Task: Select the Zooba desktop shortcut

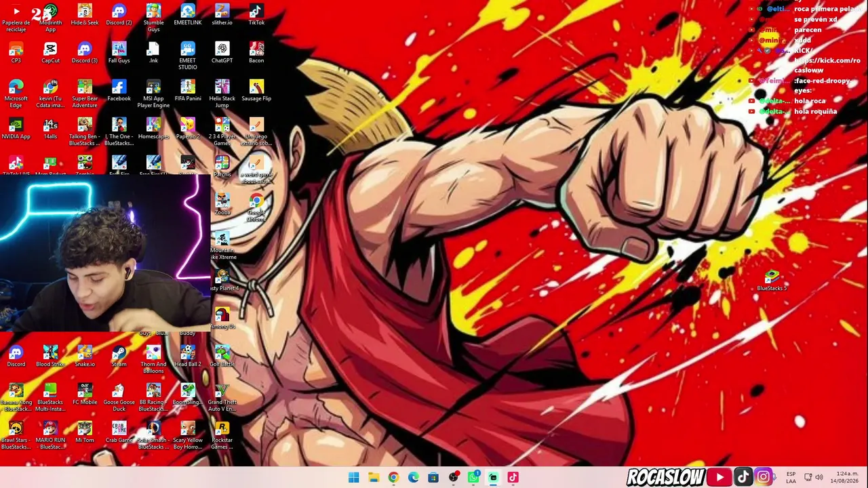Action: 222,205
